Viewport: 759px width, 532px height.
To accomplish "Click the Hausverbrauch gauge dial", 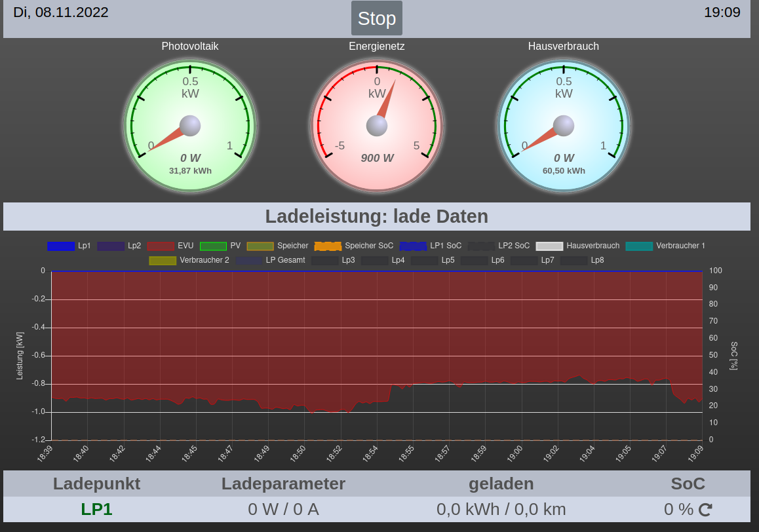I will 564,126.
